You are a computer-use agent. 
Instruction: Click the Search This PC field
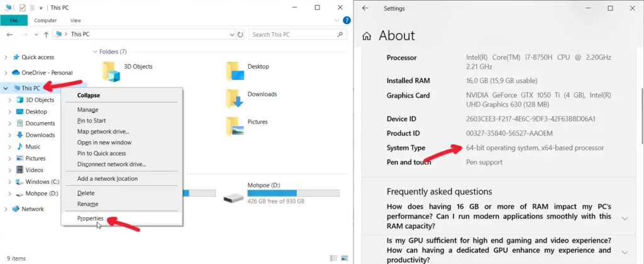click(297, 35)
